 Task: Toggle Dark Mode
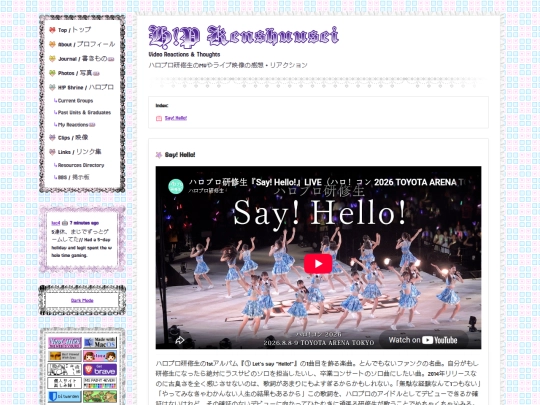82,301
